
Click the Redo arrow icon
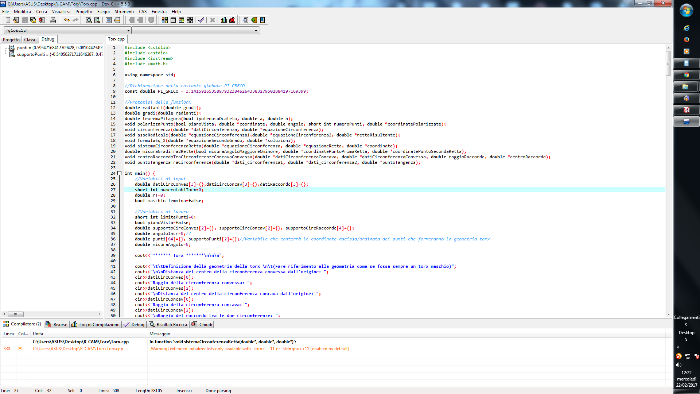[75, 20]
